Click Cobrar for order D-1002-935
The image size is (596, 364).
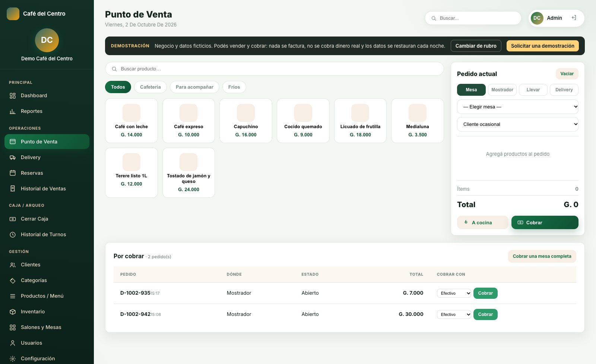(485, 293)
